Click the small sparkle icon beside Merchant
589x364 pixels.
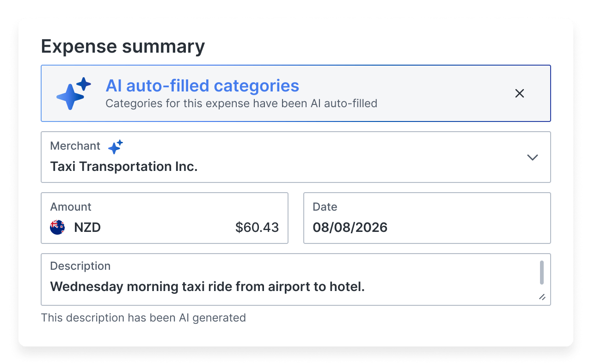coord(115,146)
